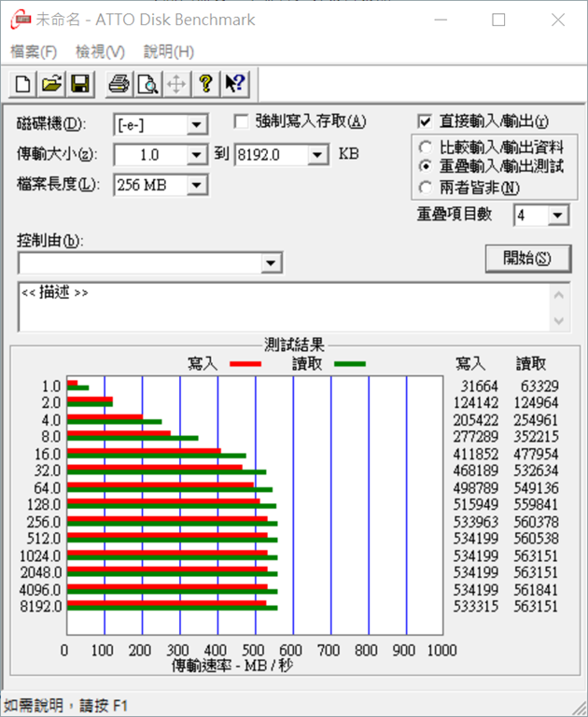Activate the context help pointer icon
Image resolution: width=588 pixels, height=717 pixels.
click(234, 85)
